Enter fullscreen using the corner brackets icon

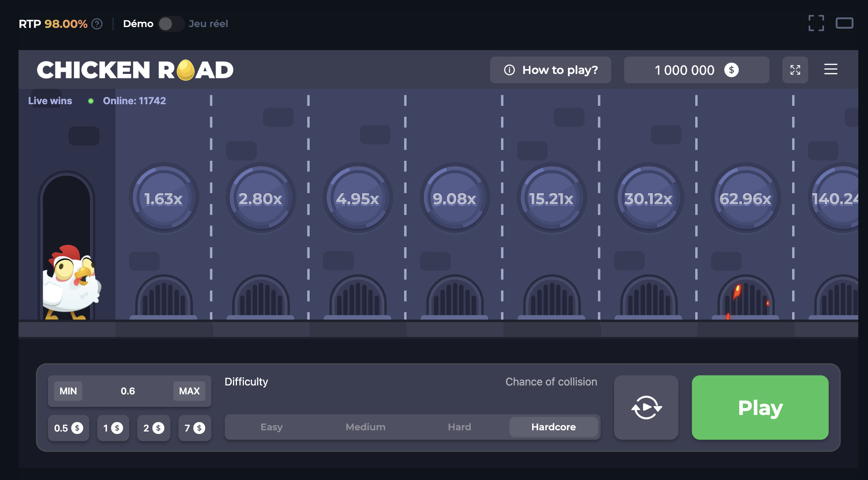coord(816,23)
